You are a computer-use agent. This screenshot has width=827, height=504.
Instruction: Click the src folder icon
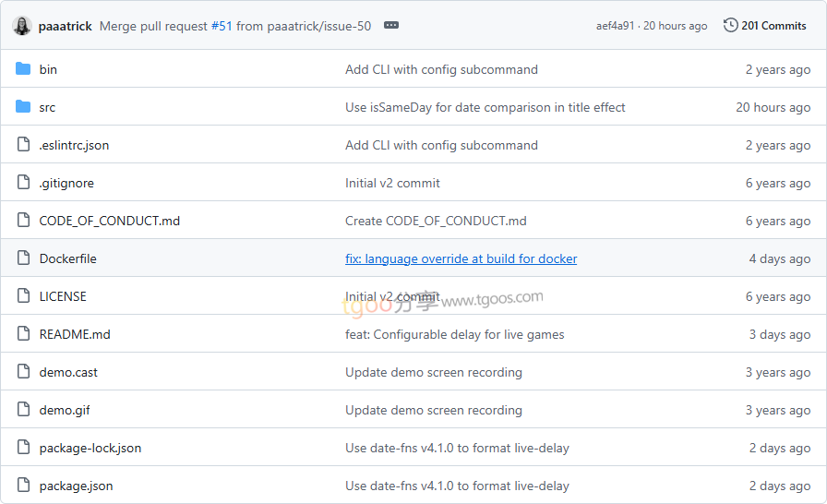click(23, 107)
